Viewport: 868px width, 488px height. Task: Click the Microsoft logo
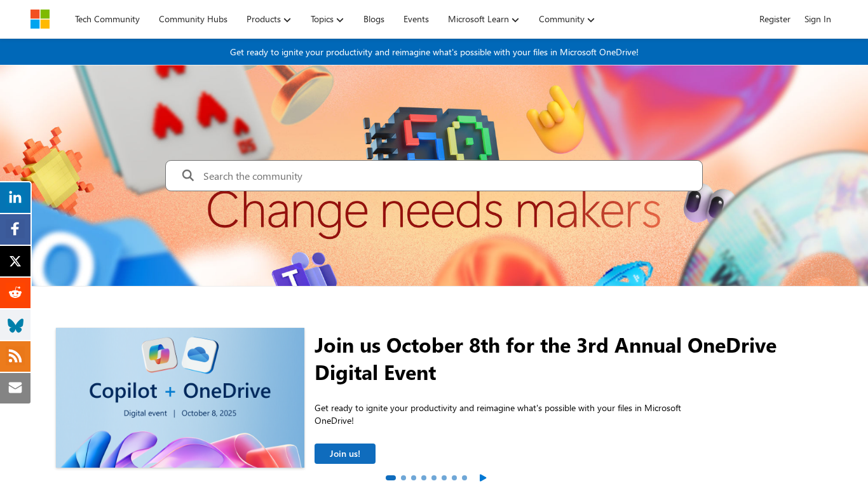pyautogui.click(x=40, y=19)
